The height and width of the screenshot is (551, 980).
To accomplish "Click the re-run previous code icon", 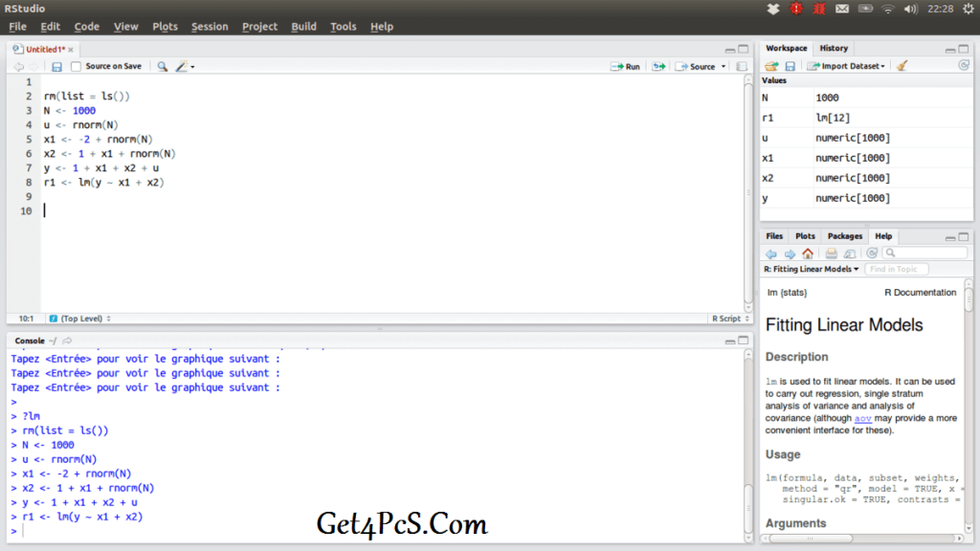I will pos(658,67).
